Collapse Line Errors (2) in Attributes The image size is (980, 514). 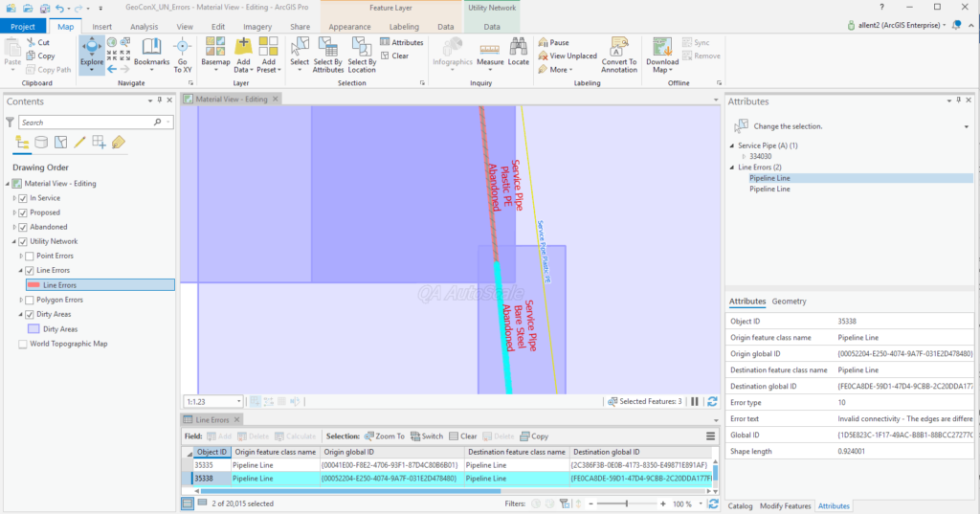click(732, 168)
